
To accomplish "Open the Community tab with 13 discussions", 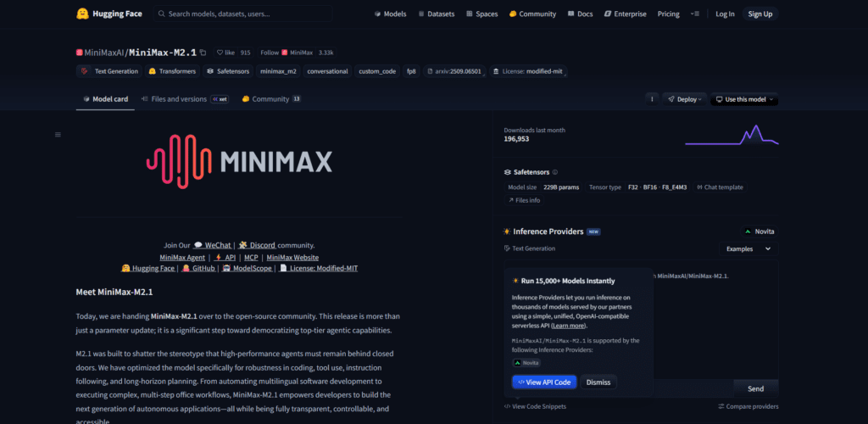I will [271, 99].
